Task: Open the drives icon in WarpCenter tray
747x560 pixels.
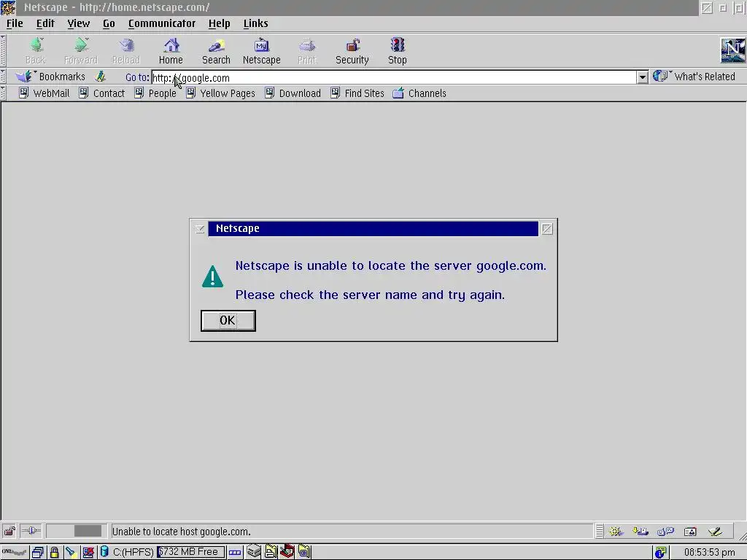Action: pyautogui.click(x=254, y=551)
